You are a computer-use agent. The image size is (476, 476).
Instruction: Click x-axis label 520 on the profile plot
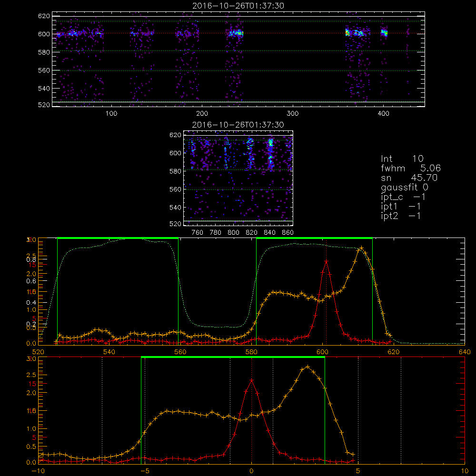[38, 352]
